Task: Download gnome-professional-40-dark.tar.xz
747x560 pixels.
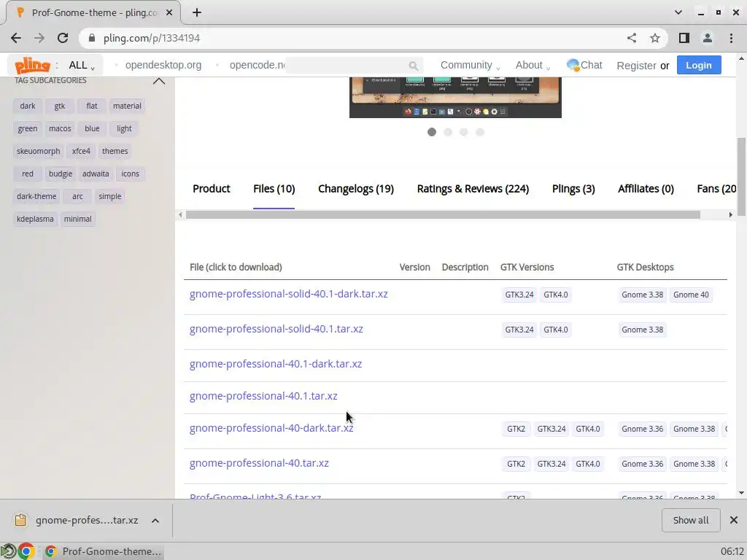Action: tap(271, 428)
